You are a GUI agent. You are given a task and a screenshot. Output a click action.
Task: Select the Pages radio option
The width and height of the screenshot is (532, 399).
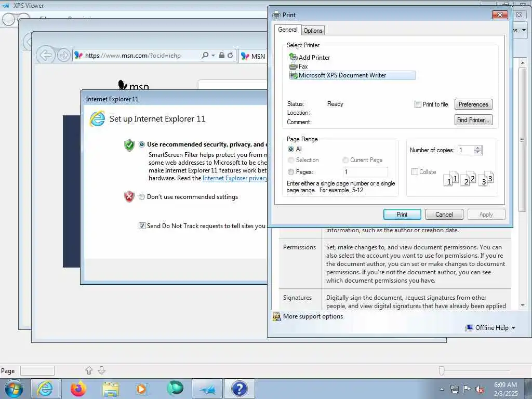click(291, 172)
